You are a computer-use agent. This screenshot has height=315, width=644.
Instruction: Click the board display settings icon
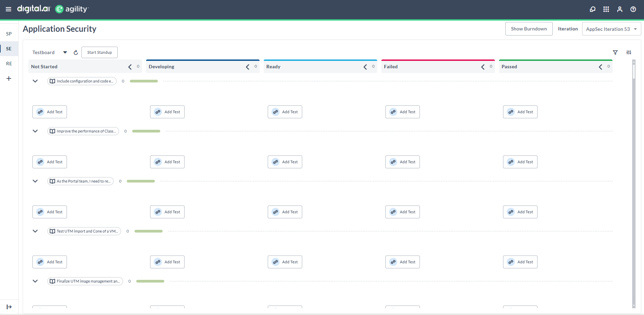click(629, 52)
